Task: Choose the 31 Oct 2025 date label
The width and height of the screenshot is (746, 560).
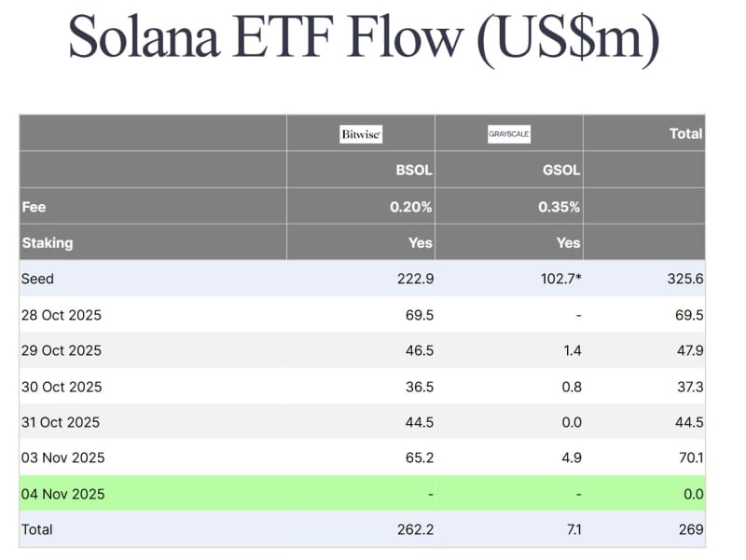Action: click(62, 422)
